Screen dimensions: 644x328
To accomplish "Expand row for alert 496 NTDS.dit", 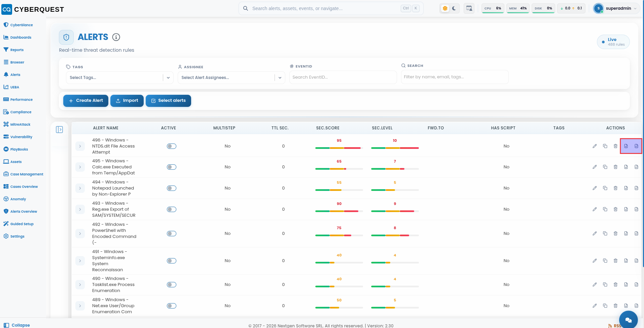I will (80, 146).
